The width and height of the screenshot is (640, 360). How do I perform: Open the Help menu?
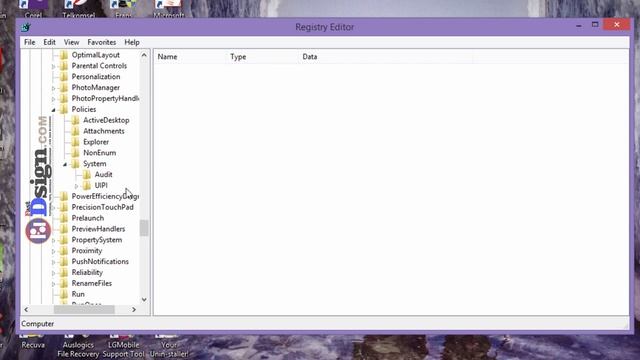coord(132,42)
